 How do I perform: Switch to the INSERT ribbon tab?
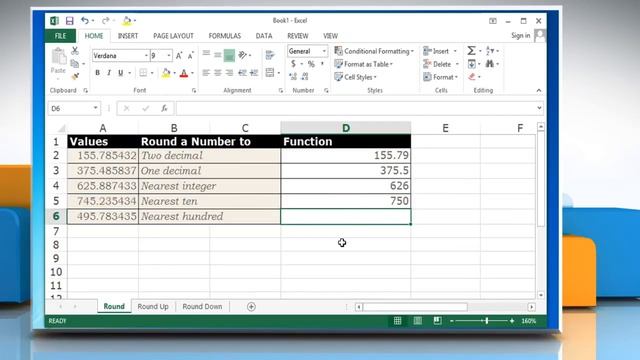click(128, 36)
